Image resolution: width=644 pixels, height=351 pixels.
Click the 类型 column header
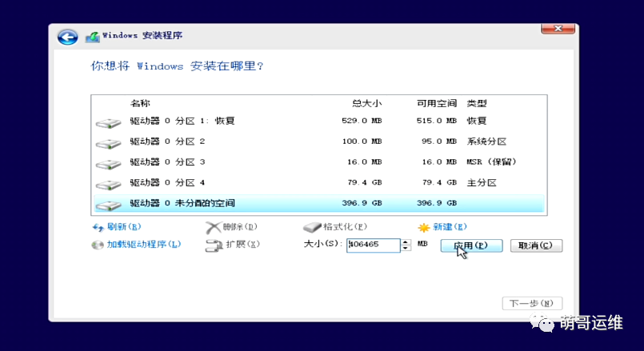pos(477,103)
